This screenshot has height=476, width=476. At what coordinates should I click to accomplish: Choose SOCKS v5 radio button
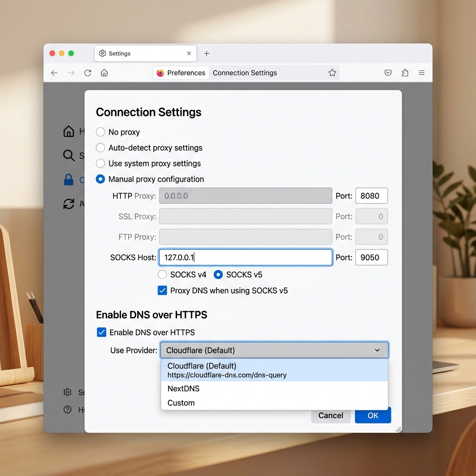point(218,274)
